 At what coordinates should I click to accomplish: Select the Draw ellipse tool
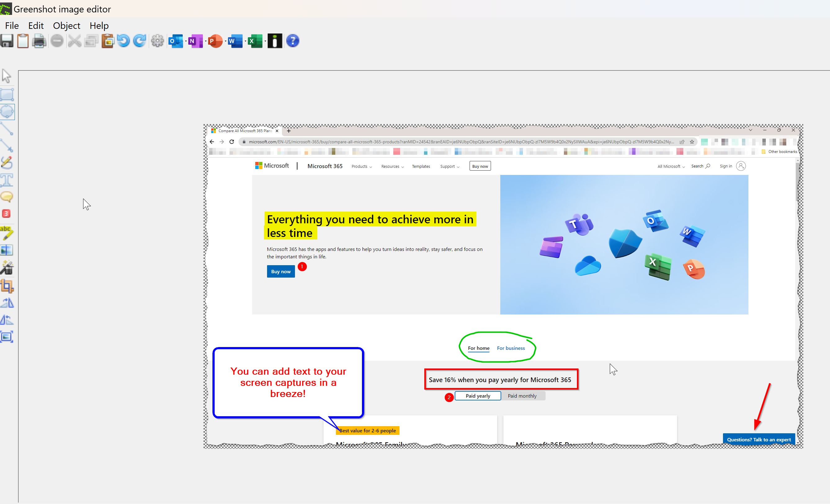click(x=7, y=112)
